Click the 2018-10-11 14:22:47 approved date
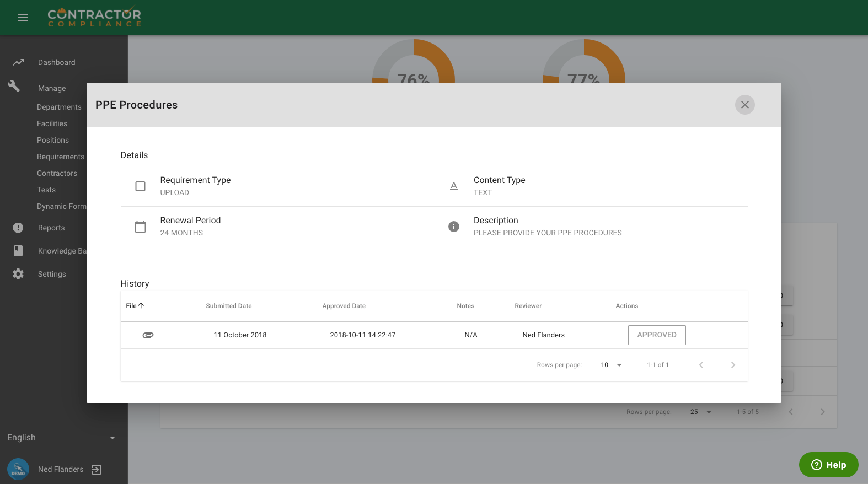 click(363, 335)
